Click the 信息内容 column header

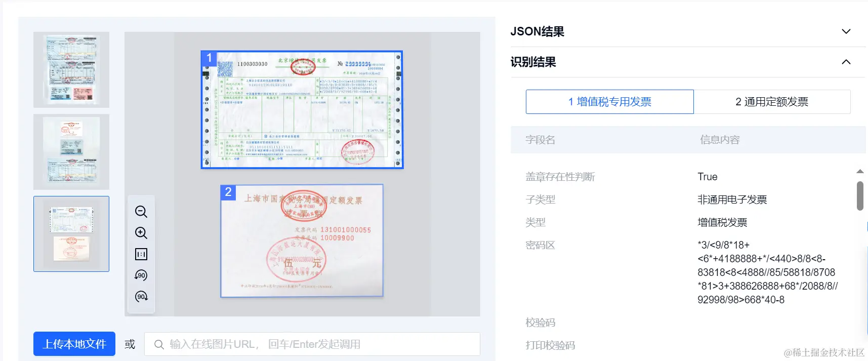720,140
